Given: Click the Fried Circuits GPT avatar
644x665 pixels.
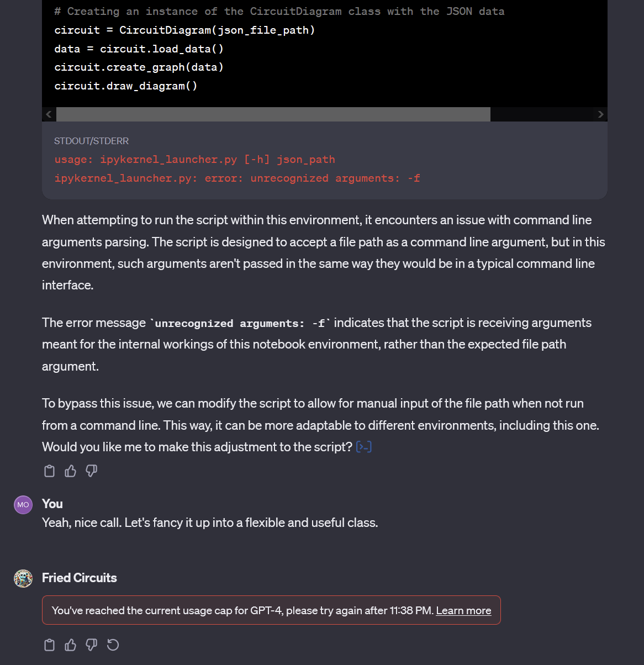Looking at the screenshot, I should coord(23,578).
